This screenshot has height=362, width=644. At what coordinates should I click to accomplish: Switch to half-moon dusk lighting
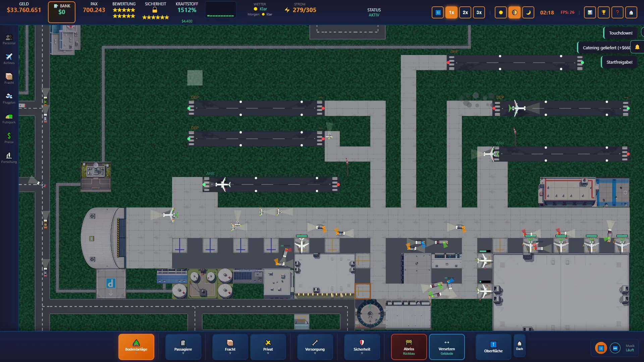(x=515, y=12)
